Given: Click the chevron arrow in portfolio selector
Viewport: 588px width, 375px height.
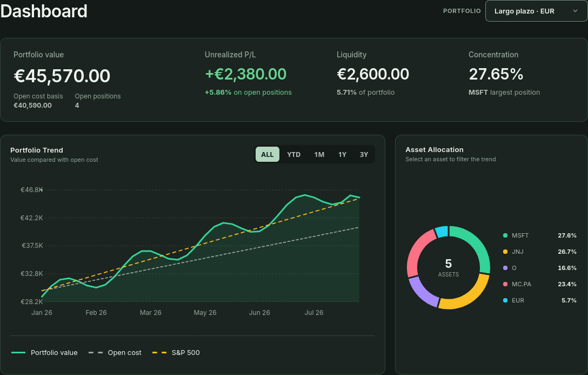Looking at the screenshot, I should [x=575, y=11].
